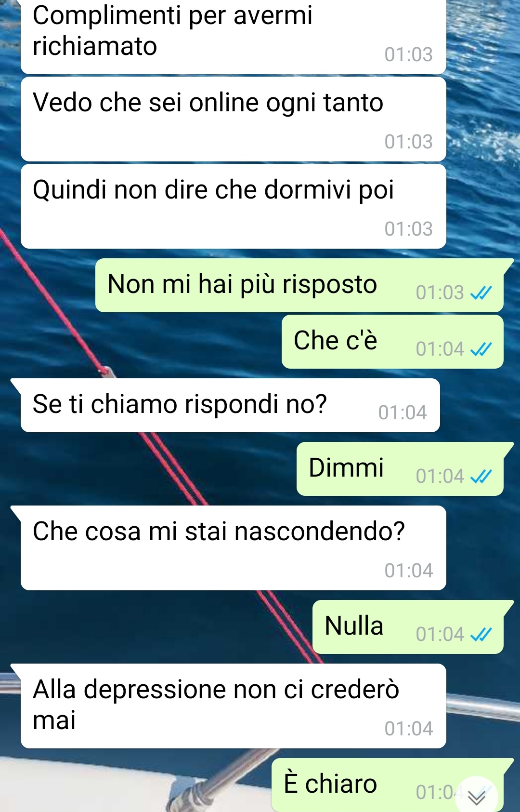
Task: Tap the 'È chiaro' sent message
Action: [x=388, y=785]
